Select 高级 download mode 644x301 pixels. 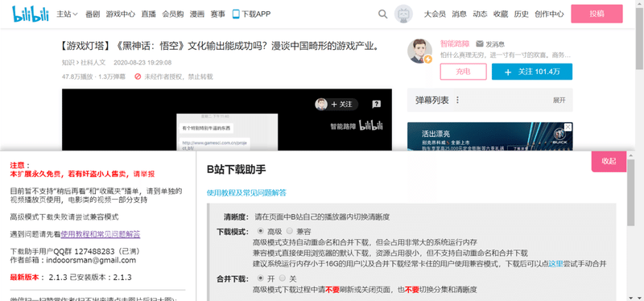260,231
